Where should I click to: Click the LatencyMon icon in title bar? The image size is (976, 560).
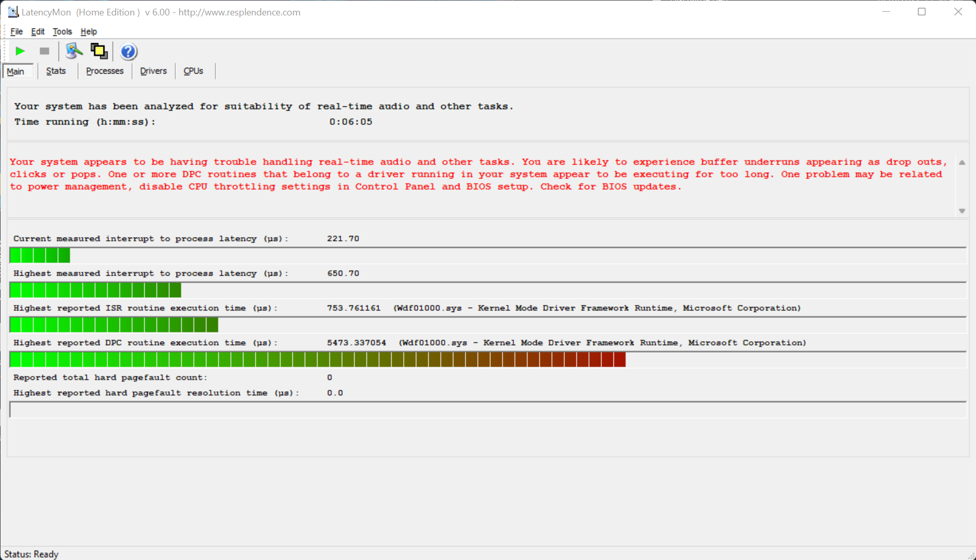point(13,12)
